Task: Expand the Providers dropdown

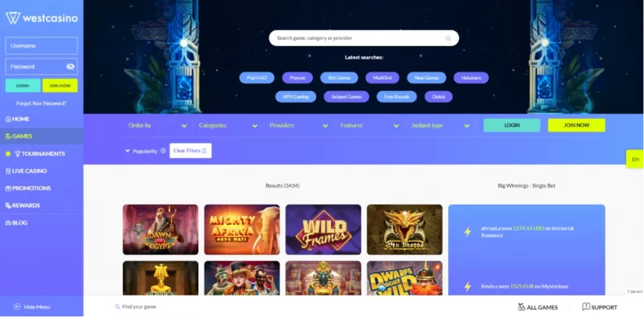Action: [299, 125]
